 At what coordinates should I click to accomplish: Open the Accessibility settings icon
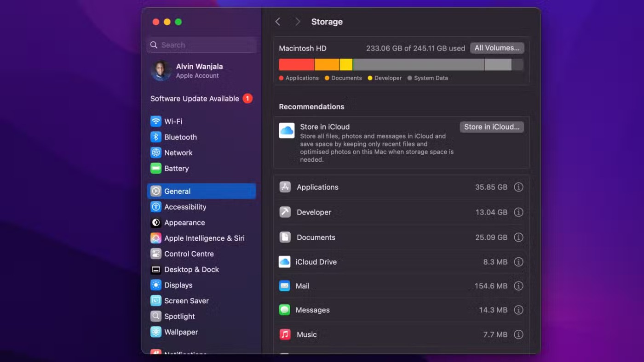click(x=156, y=207)
